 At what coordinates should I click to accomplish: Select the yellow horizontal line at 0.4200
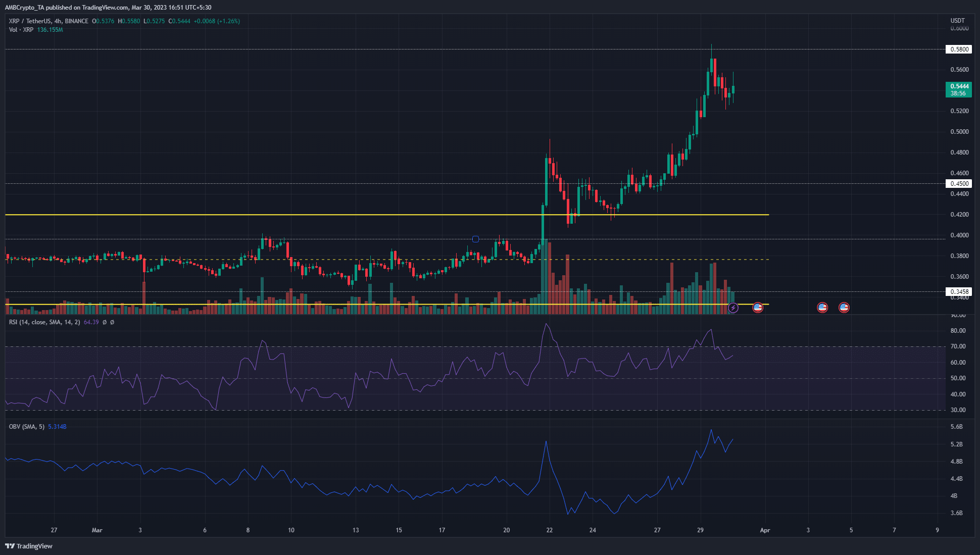click(354, 214)
